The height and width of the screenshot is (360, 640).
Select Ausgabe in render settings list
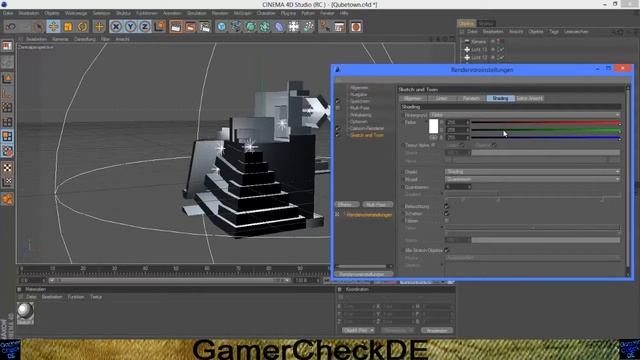(358, 94)
